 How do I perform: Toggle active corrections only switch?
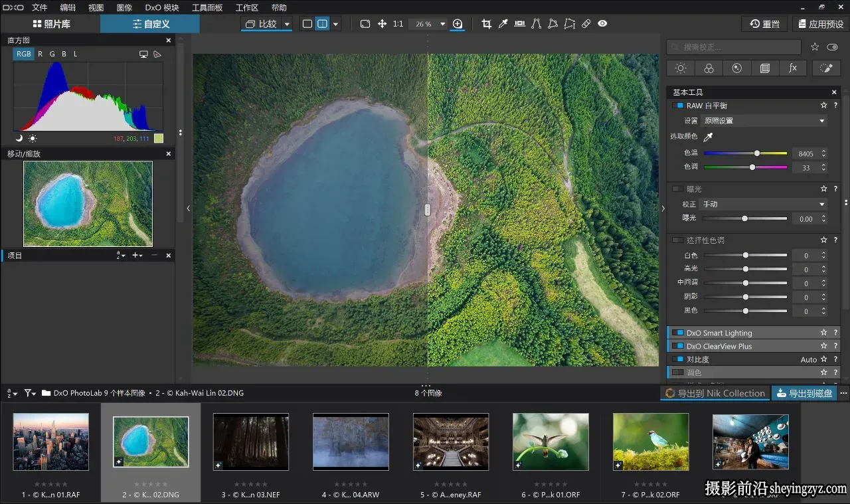(x=833, y=47)
